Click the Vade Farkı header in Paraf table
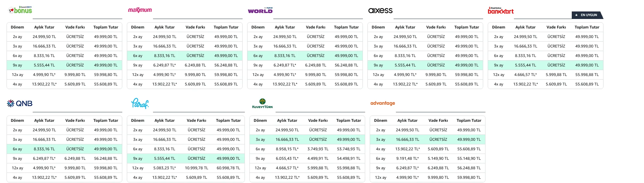 [x=196, y=120]
